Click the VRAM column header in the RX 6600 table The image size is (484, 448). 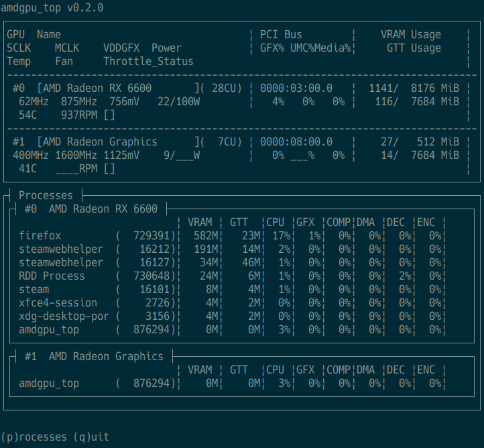click(x=200, y=223)
